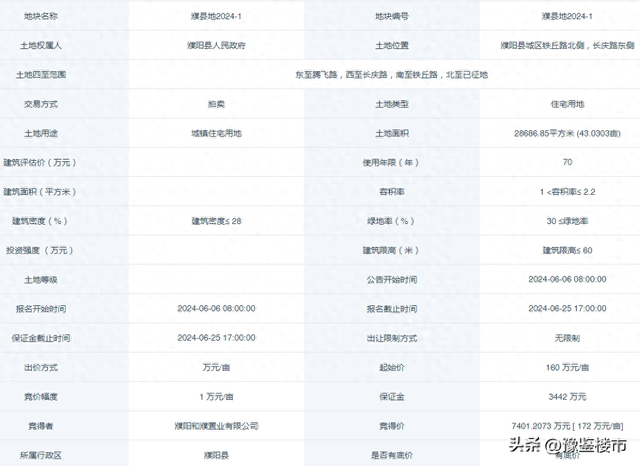640x466 pixels.
Task: Select the '保证金截止时间' label
Action: click(41, 338)
